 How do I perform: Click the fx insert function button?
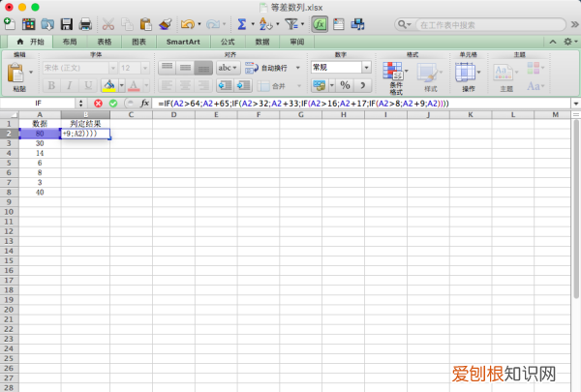coord(144,103)
